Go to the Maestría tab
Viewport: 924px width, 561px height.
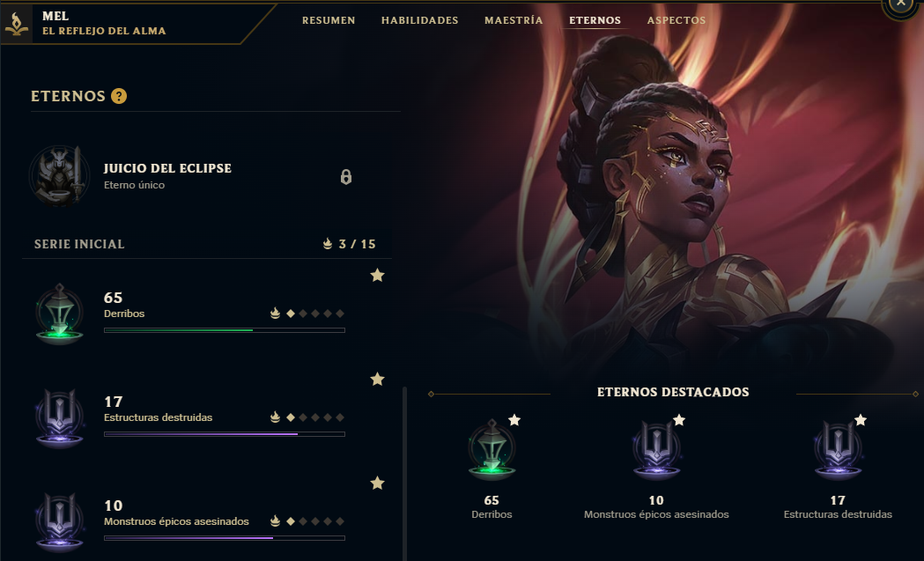pos(514,20)
